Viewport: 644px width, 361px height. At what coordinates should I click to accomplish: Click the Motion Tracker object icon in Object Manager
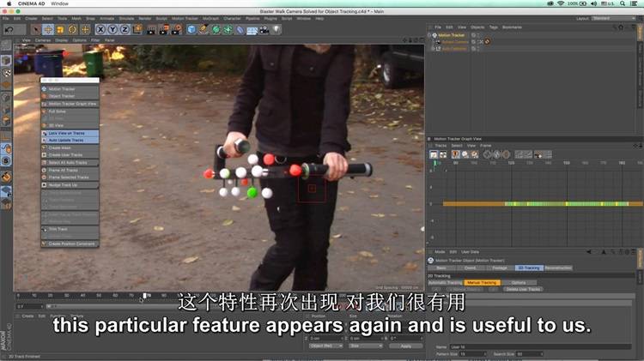click(x=434, y=35)
